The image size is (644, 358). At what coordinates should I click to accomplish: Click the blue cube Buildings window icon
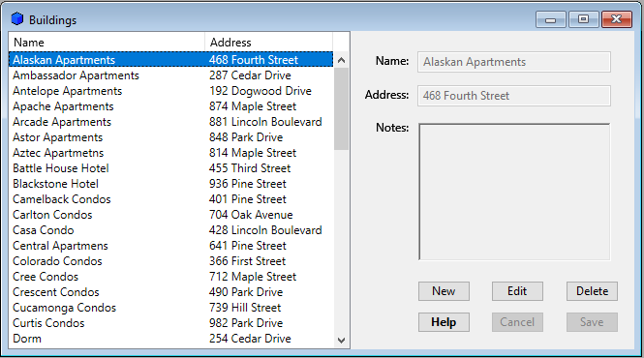click(17, 19)
